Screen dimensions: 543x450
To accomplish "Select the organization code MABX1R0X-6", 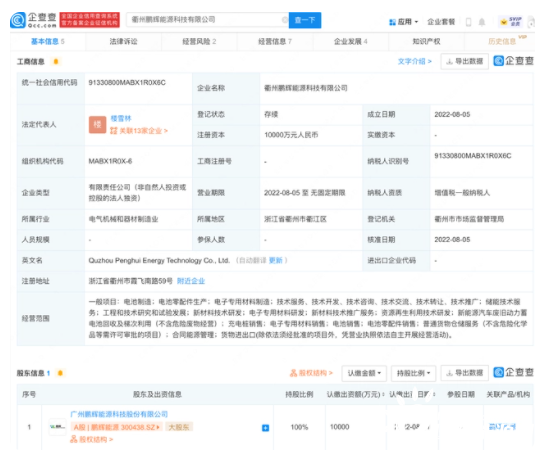I will [110, 161].
